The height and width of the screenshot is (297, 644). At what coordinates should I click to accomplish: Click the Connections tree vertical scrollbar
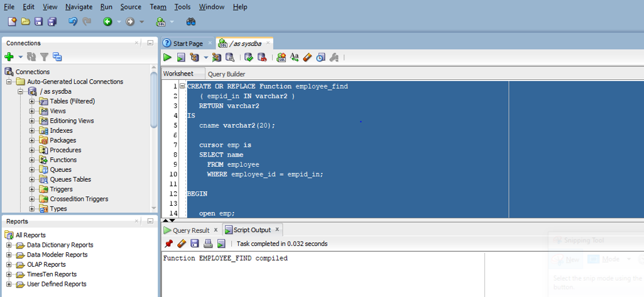(154, 101)
